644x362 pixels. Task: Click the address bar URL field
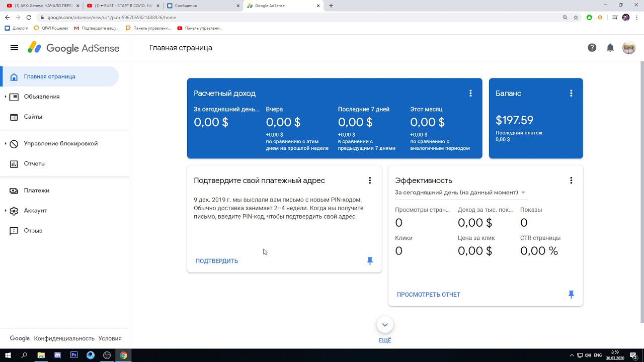[x=302, y=17]
